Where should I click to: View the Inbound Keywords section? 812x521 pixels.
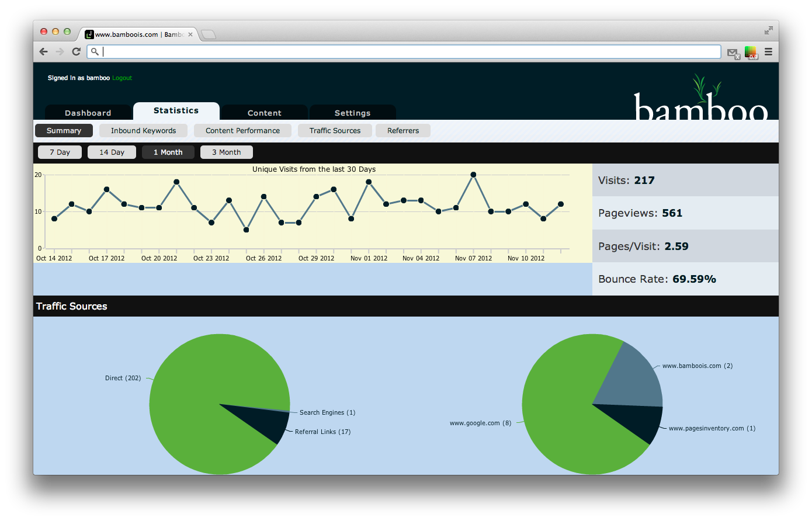143,130
